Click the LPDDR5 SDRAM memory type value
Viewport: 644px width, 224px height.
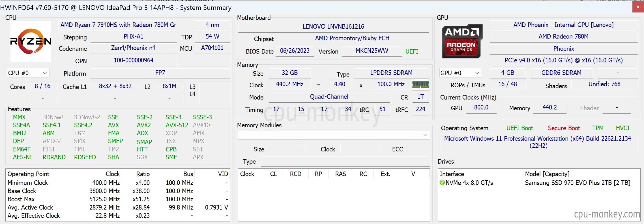(x=391, y=73)
